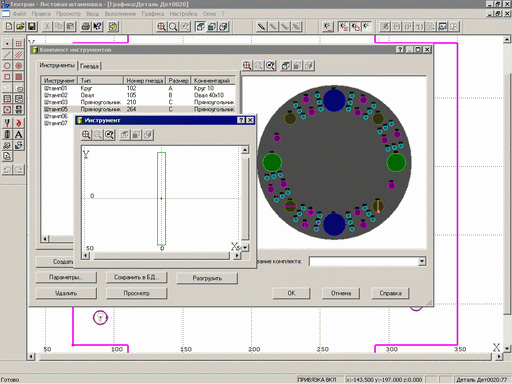
Task: Select the point tool in left toolbar
Action: [7, 44]
